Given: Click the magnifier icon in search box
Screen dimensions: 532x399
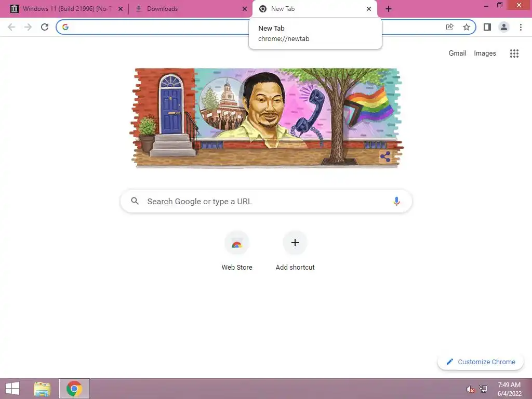Looking at the screenshot, I should pos(135,201).
